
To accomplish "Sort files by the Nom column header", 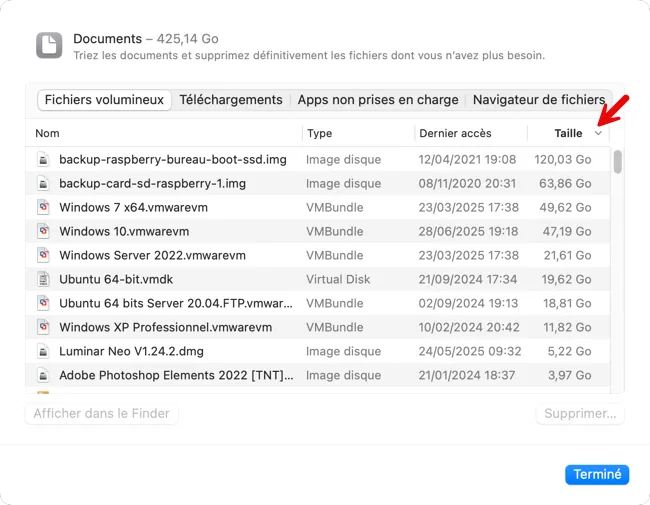I will click(47, 133).
